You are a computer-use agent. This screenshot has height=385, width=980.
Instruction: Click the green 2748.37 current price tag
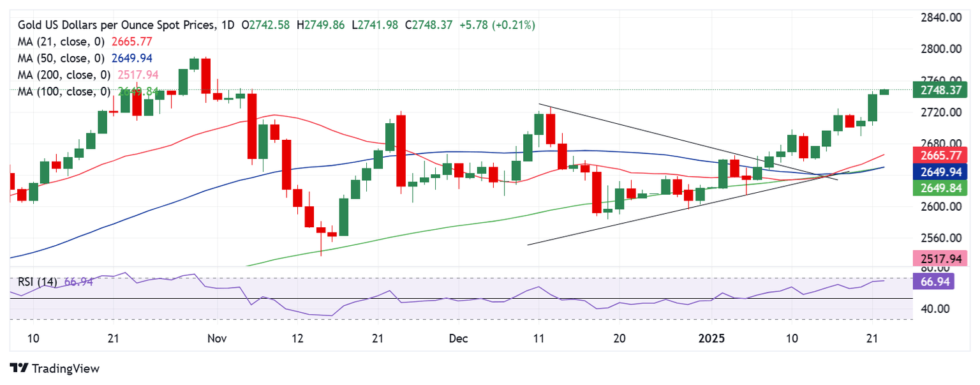(941, 91)
